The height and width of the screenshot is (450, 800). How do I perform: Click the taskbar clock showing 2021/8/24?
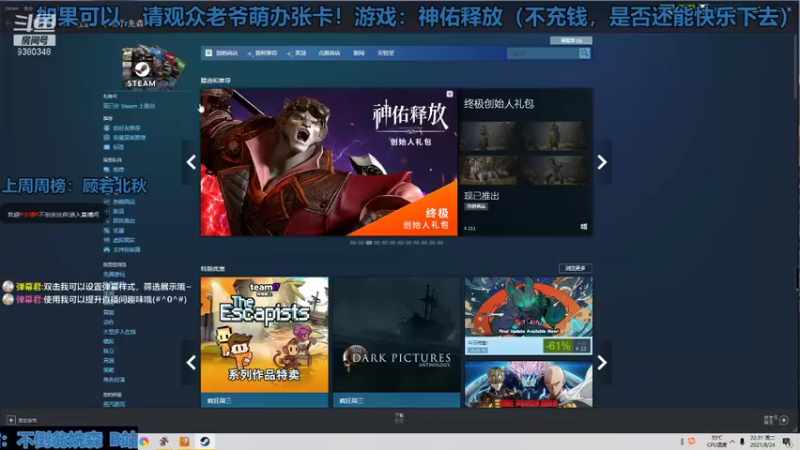(x=763, y=442)
